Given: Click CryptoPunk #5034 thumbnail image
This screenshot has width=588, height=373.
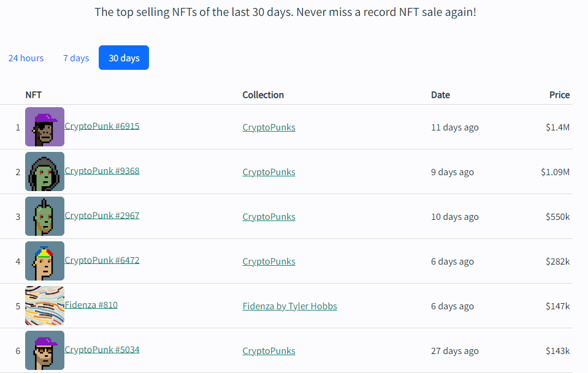Looking at the screenshot, I should point(45,350).
